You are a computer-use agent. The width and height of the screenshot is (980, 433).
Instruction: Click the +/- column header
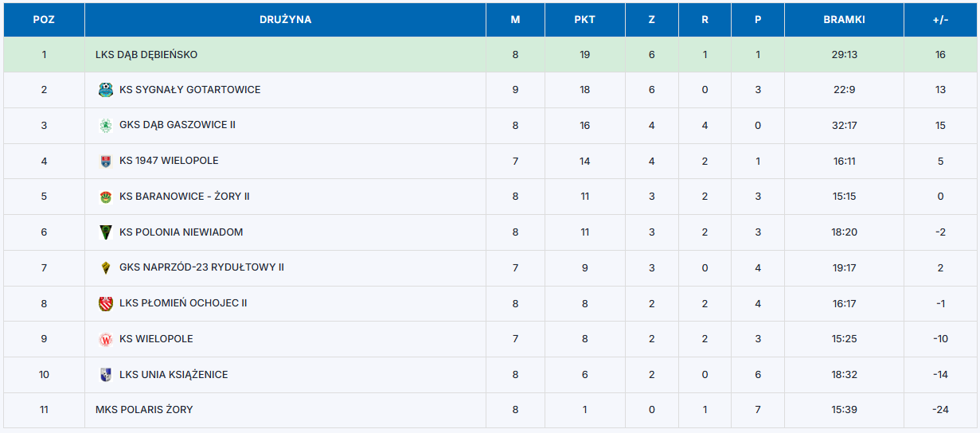(940, 20)
